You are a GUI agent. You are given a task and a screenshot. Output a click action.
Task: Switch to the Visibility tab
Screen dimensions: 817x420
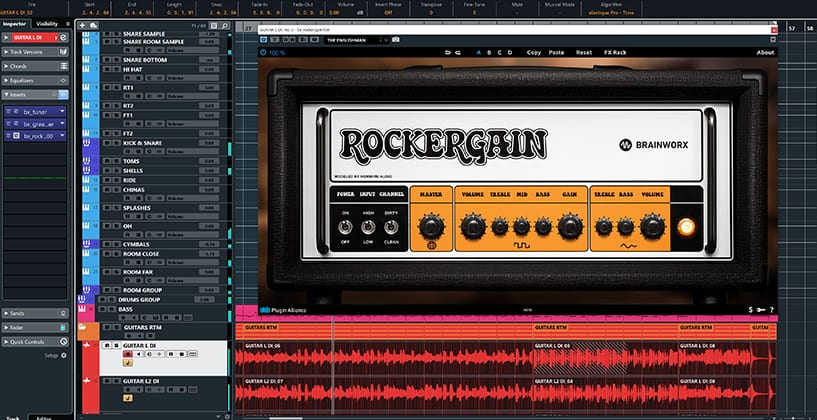[x=47, y=24]
